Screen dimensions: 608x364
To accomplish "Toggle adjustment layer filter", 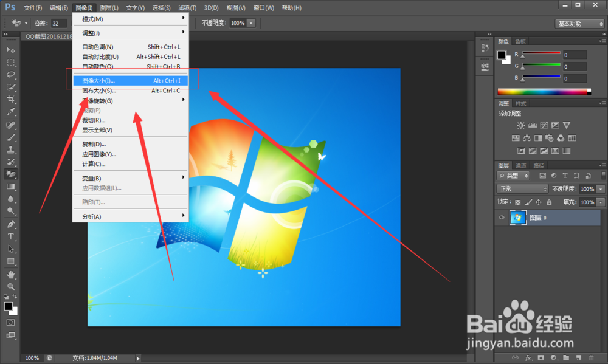I will pos(554,176).
